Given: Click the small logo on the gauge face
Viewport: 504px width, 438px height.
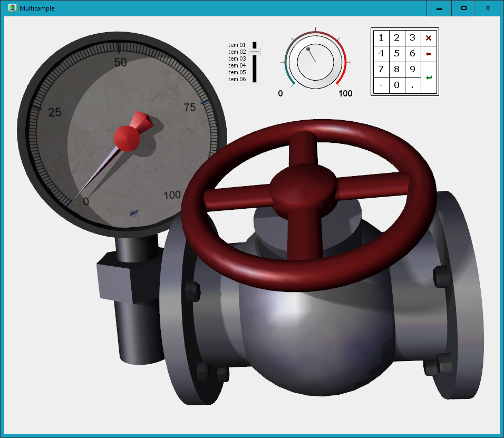Looking at the screenshot, I should point(134,213).
